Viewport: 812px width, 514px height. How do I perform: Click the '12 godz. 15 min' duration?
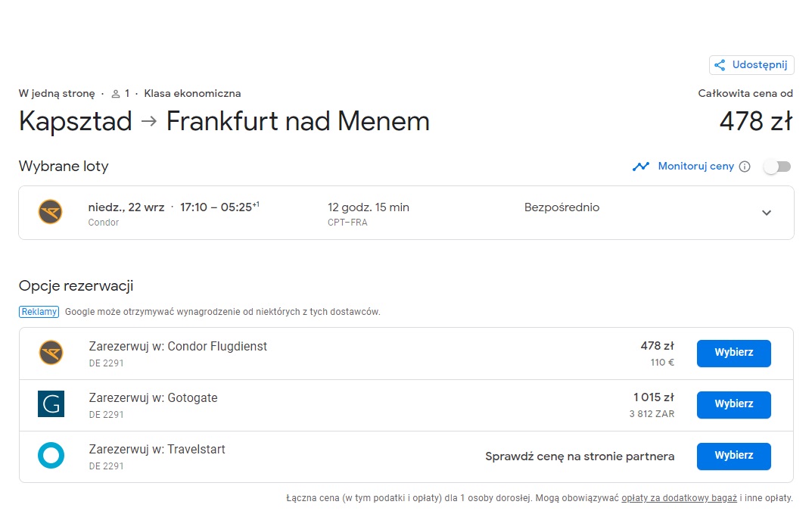pyautogui.click(x=369, y=207)
